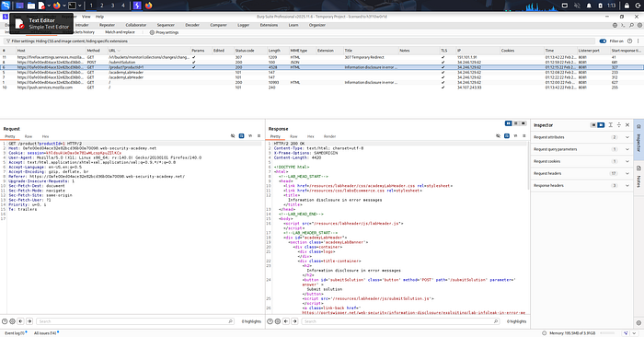Image resolution: width=644 pixels, height=337 pixels.
Task: Switch to the Repeater tab
Action: [x=108, y=25]
